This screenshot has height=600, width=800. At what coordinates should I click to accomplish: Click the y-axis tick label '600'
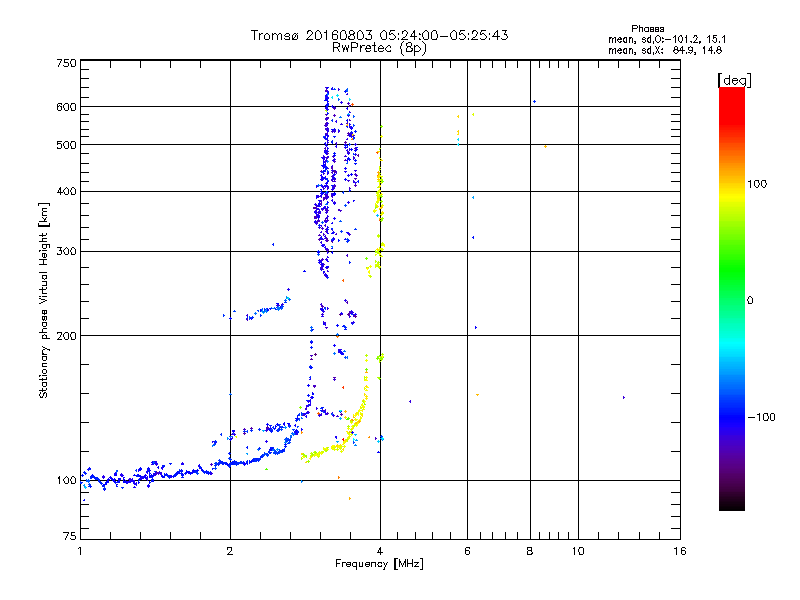pos(67,107)
